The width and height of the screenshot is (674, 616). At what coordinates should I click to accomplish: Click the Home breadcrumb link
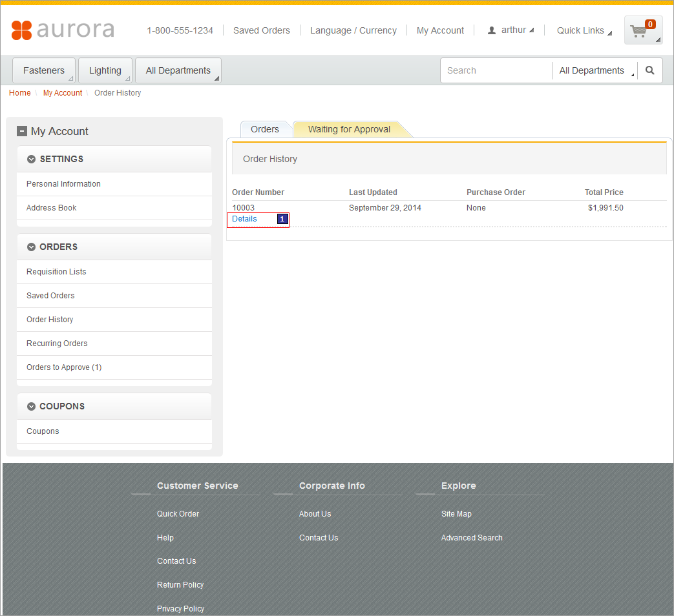[20, 93]
